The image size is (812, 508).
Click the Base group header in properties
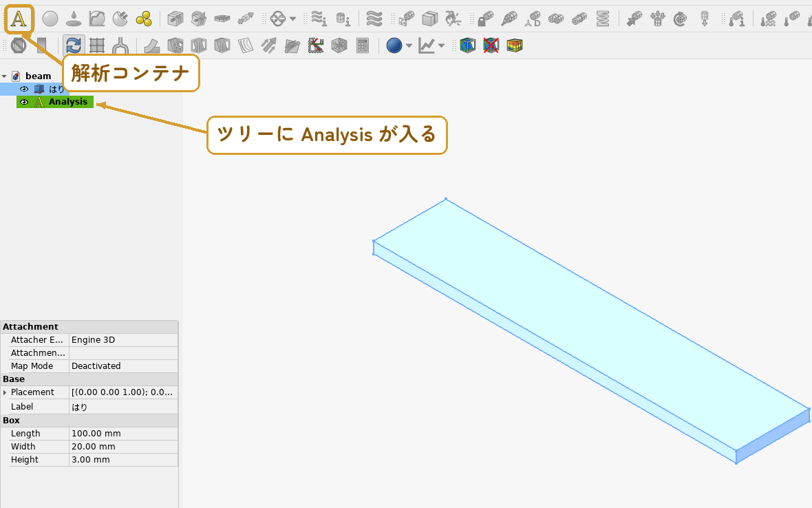[x=89, y=379]
